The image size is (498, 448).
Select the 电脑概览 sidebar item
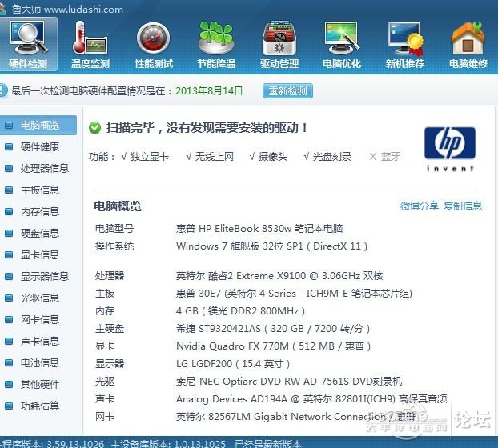(38, 126)
